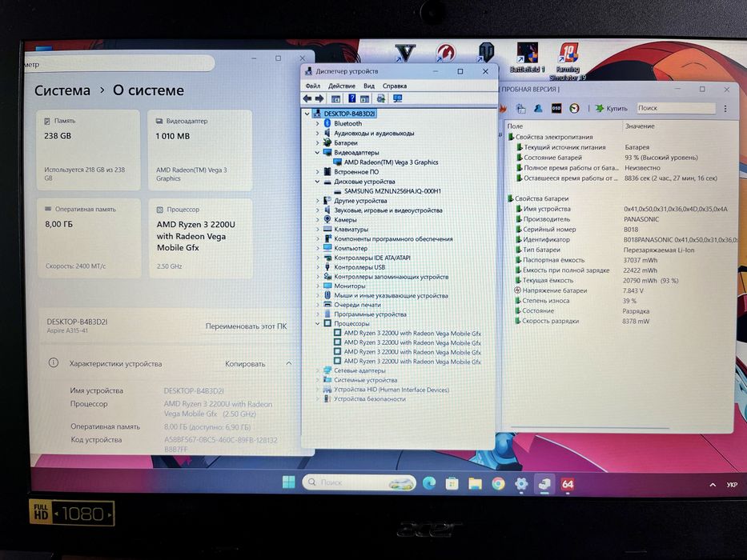Click the blue question-mark Help toolbar icon
Image resolution: width=747 pixels, height=560 pixels.
point(351,98)
